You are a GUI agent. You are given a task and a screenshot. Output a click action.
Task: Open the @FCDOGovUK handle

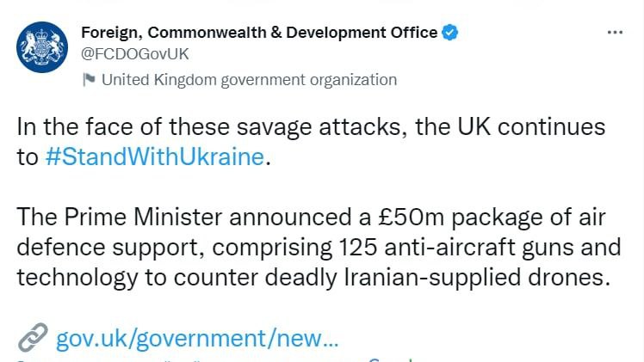134,53
